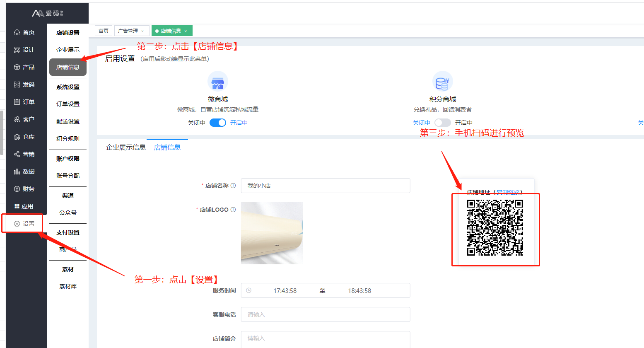Switch to 企业展示信息 tab
Image resolution: width=644 pixels, height=348 pixels.
click(x=126, y=147)
